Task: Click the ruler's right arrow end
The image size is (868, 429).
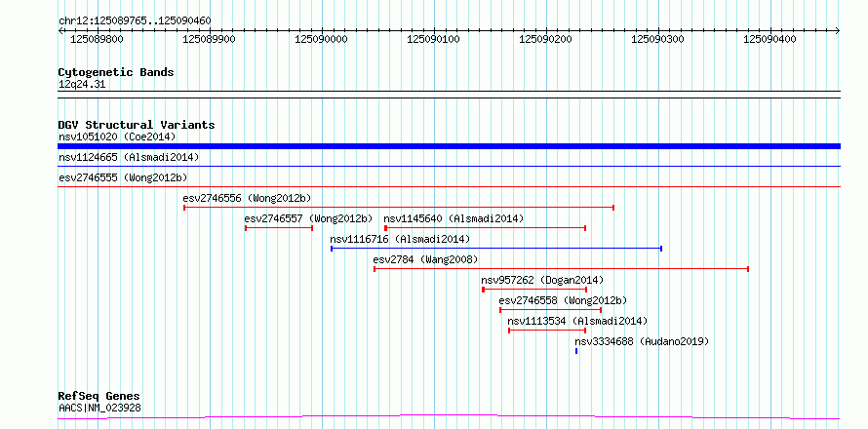Action: point(838,30)
